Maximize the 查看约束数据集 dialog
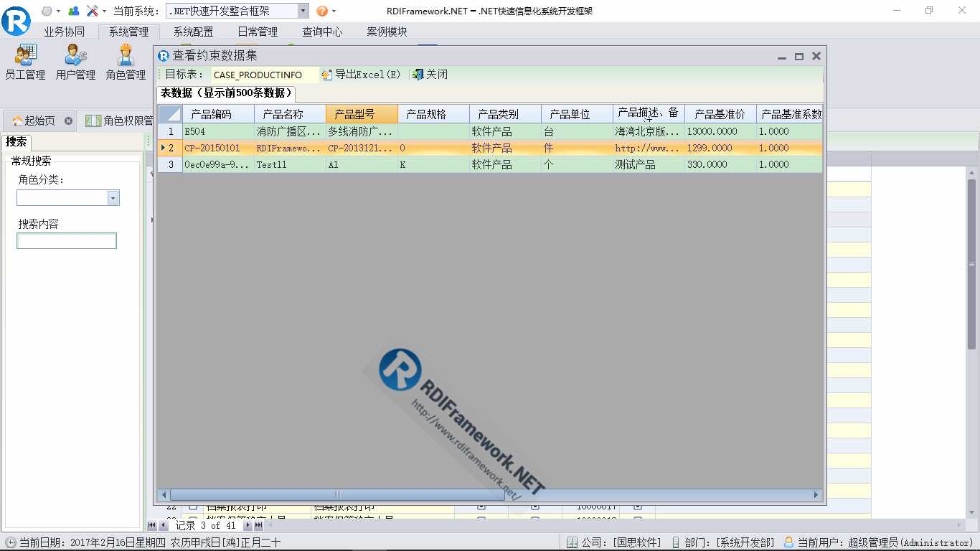Viewport: 980px width, 551px height. coord(799,56)
